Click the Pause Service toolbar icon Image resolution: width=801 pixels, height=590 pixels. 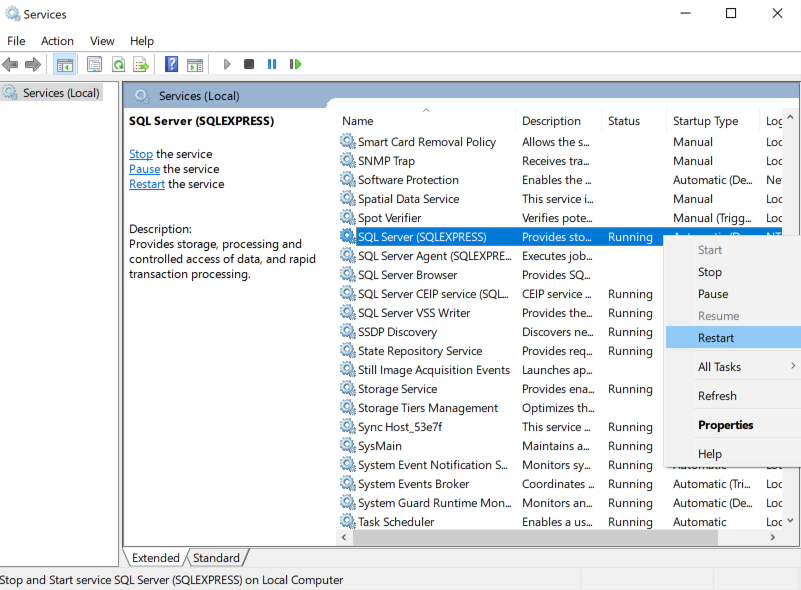pyautogui.click(x=272, y=64)
